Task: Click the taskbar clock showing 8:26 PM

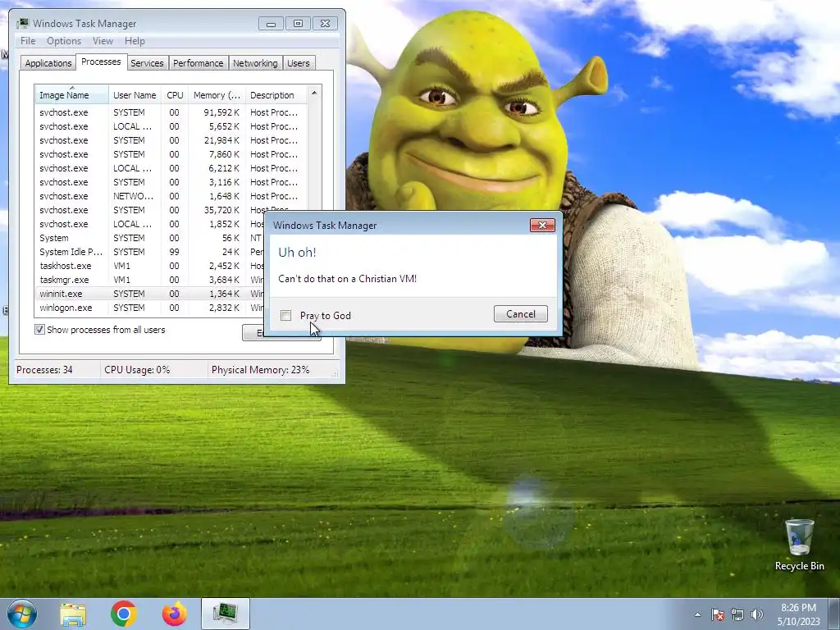Action: click(798, 614)
